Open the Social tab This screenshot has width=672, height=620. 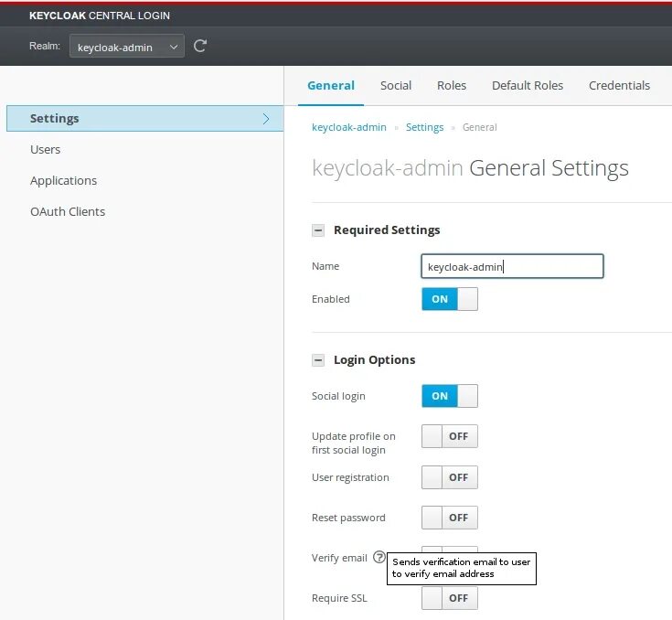tap(396, 85)
